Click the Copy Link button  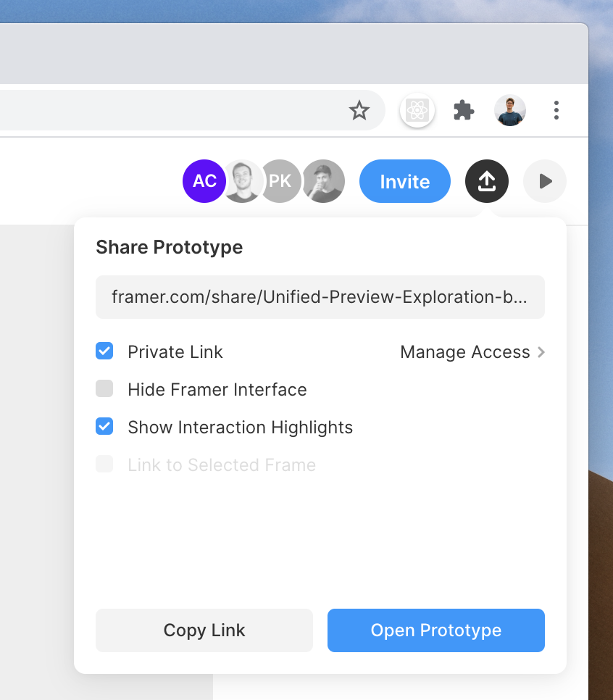pos(204,630)
